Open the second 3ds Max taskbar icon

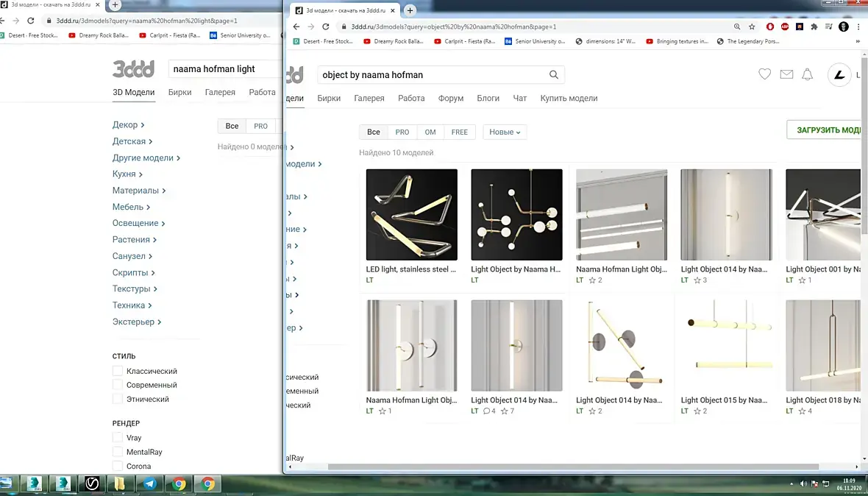point(63,483)
